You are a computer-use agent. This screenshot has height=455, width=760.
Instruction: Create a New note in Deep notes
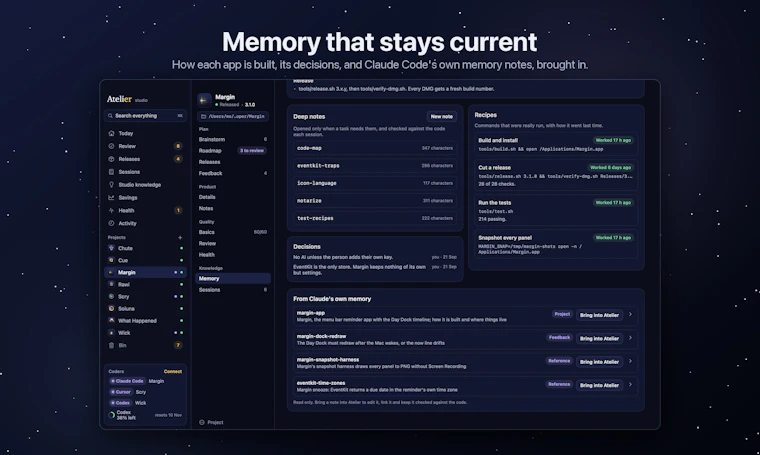pyautogui.click(x=442, y=116)
